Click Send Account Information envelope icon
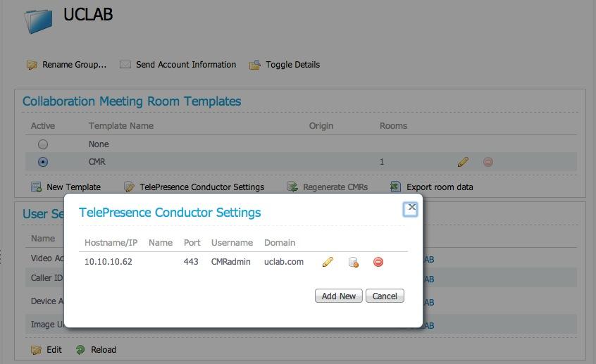 pos(125,65)
